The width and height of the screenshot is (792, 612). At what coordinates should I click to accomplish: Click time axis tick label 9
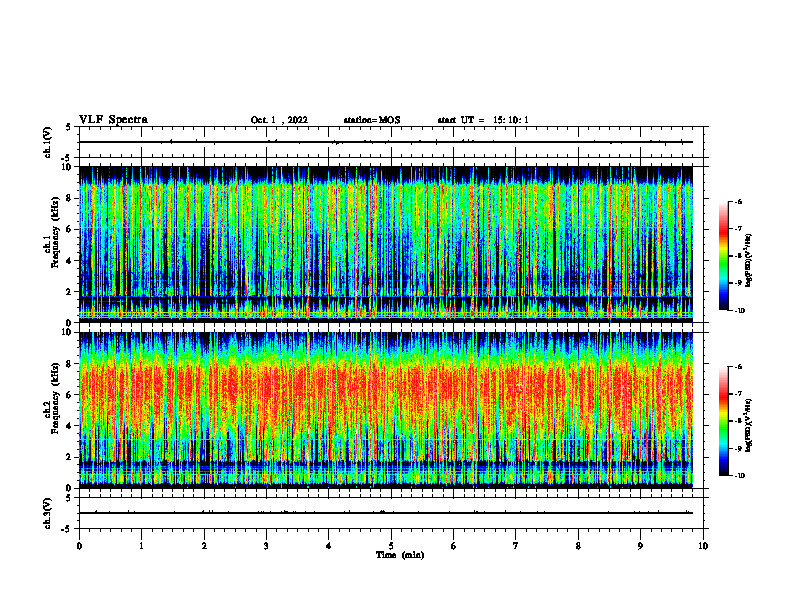pyautogui.click(x=640, y=546)
